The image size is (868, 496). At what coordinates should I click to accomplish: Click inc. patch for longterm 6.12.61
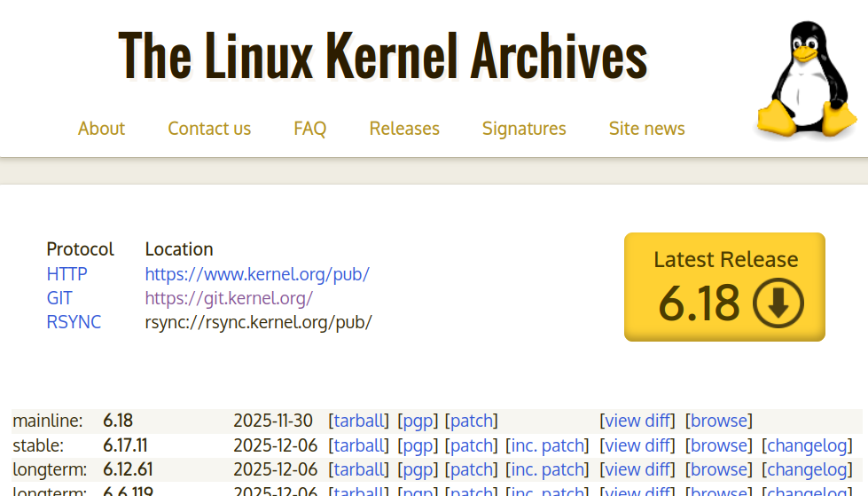coord(549,469)
